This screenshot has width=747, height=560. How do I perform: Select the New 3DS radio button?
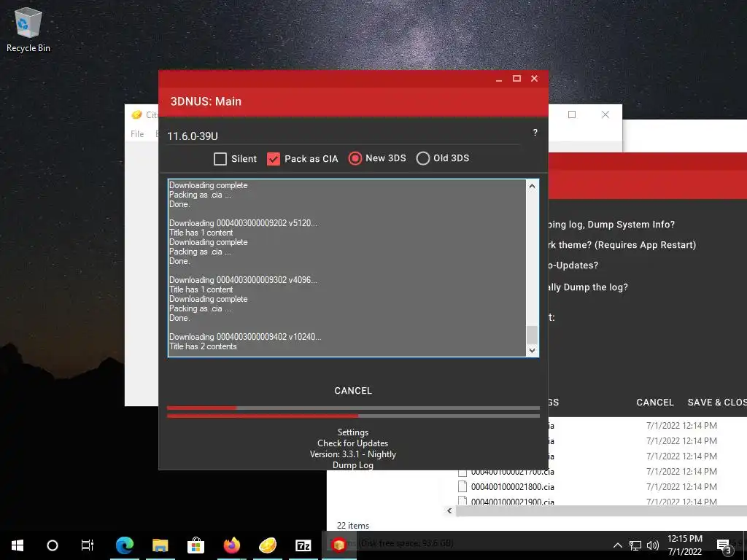point(355,158)
